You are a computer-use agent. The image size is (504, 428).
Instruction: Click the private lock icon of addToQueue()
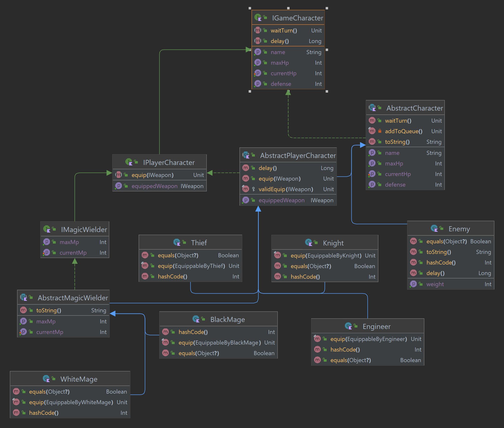click(x=380, y=131)
